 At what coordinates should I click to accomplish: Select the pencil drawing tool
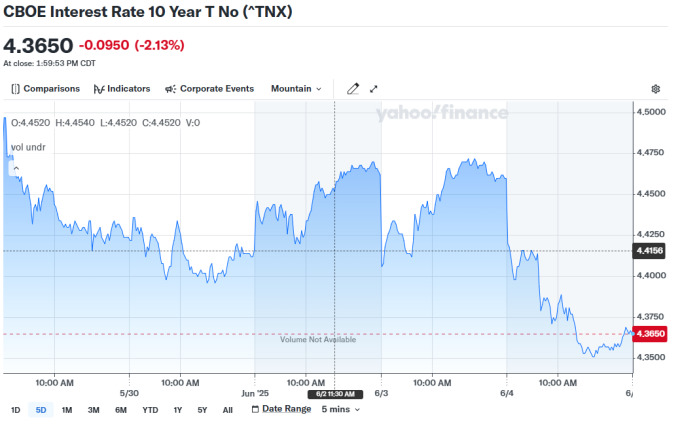point(352,89)
